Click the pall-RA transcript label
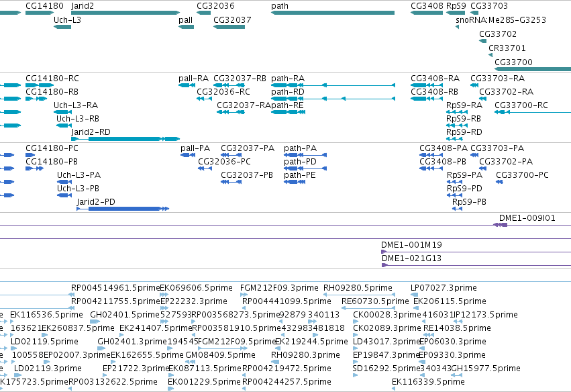The image size is (571, 392). (x=193, y=79)
